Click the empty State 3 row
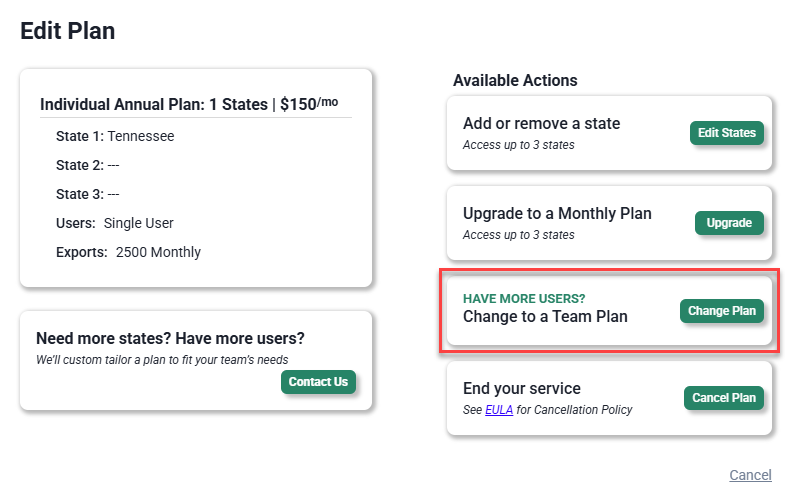Viewport: 793px width, 501px height. [x=88, y=194]
